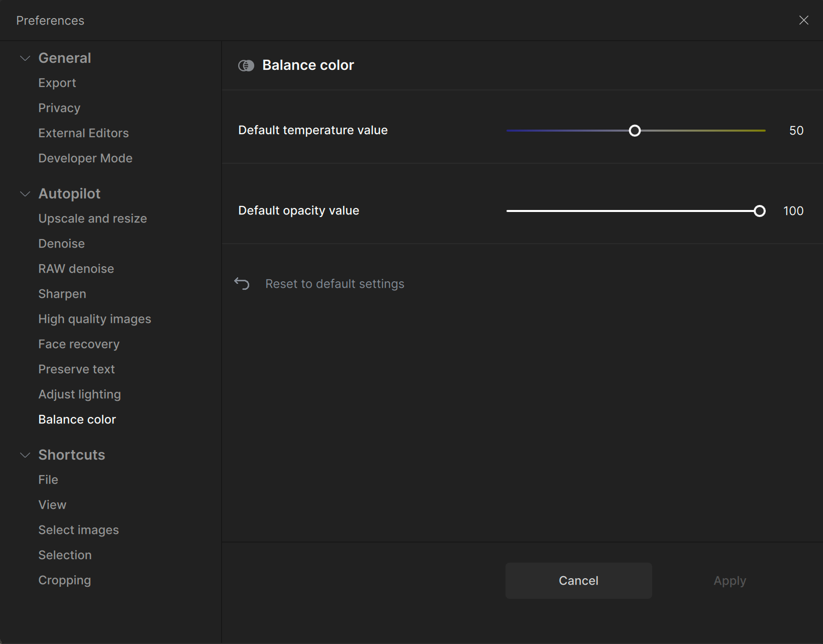Open Developer Mode settings

pos(85,158)
